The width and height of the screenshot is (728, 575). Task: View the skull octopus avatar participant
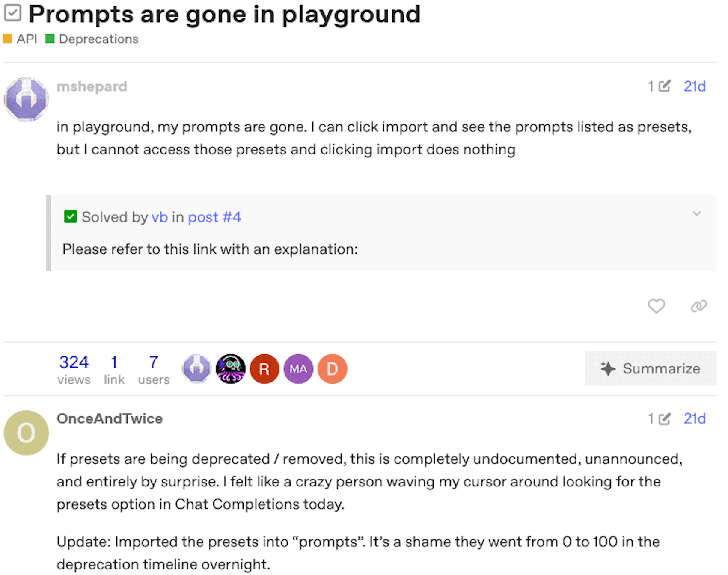click(231, 369)
